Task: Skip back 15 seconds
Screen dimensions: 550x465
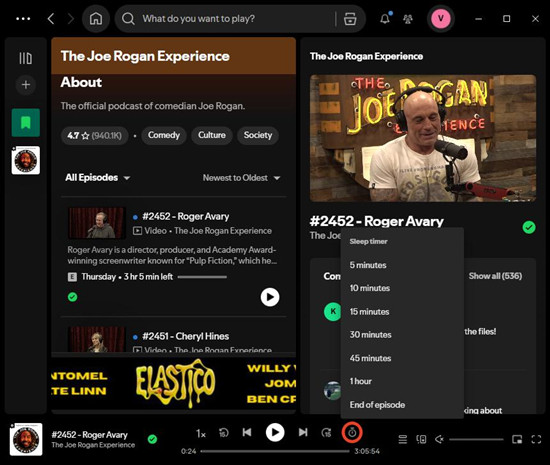Action: pos(223,433)
